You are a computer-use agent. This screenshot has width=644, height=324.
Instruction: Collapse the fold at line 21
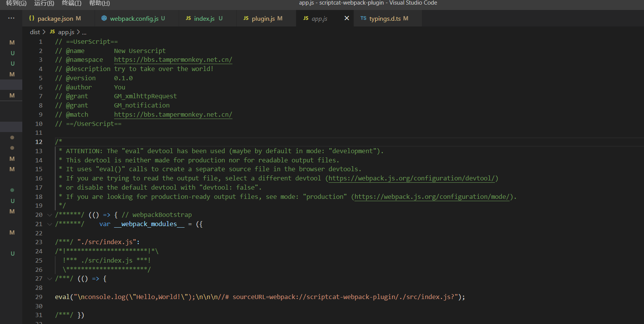50,224
